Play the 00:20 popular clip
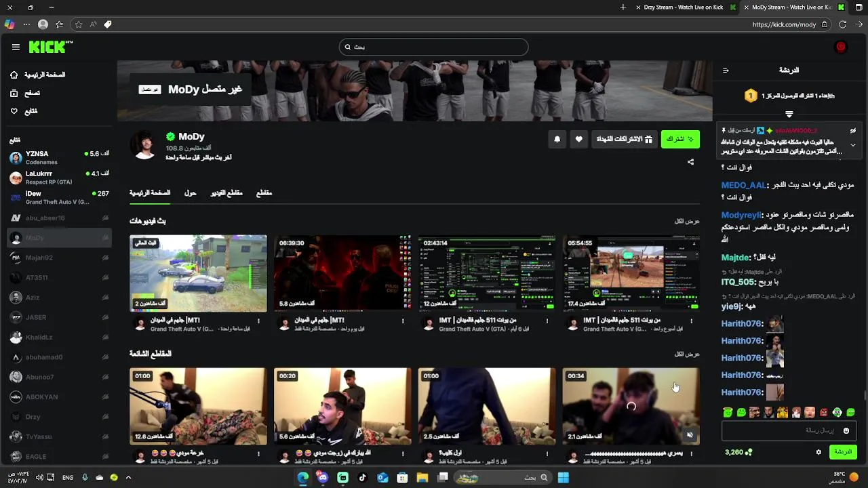This screenshot has width=868, height=488. point(342,406)
